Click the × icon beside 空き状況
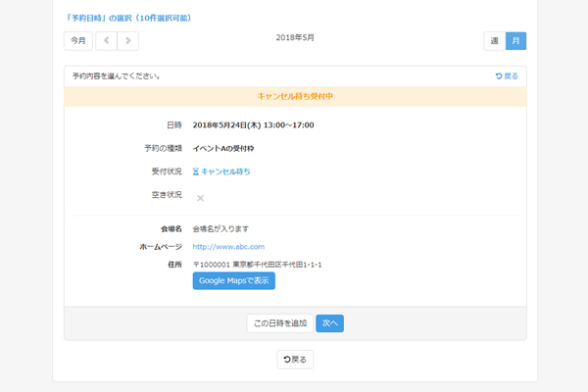588x392 pixels. (200, 198)
